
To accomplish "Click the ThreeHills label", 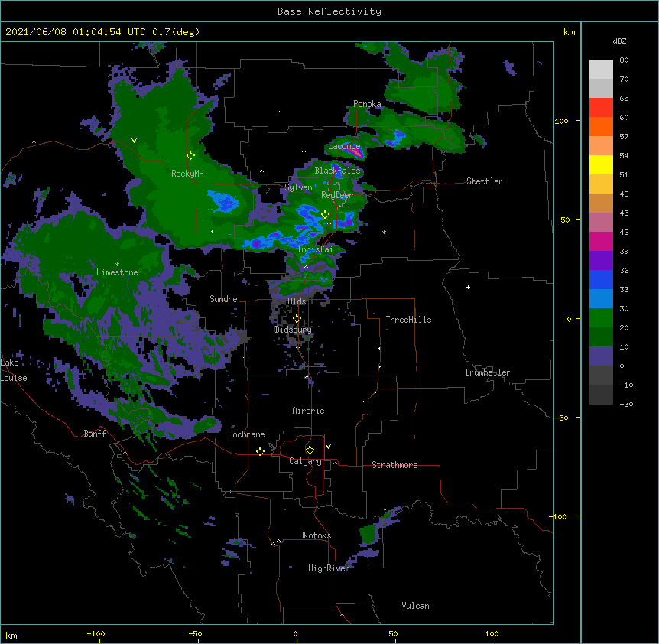I will point(408,320).
